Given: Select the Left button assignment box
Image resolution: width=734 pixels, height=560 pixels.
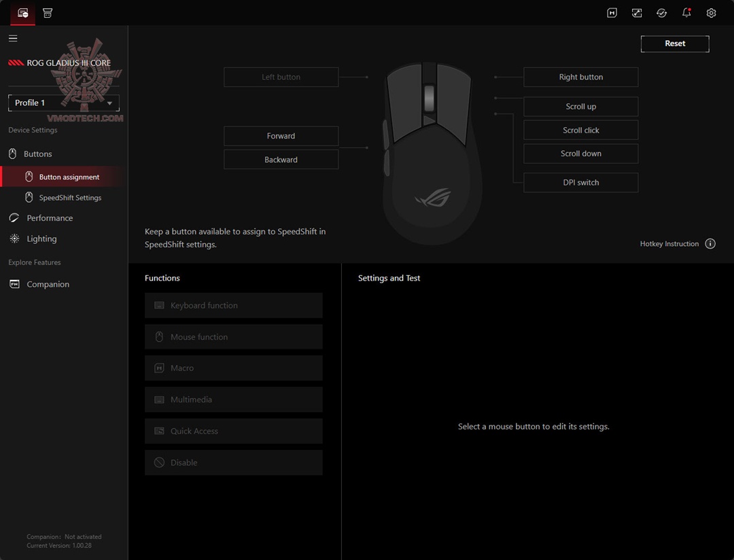Looking at the screenshot, I should 281,77.
